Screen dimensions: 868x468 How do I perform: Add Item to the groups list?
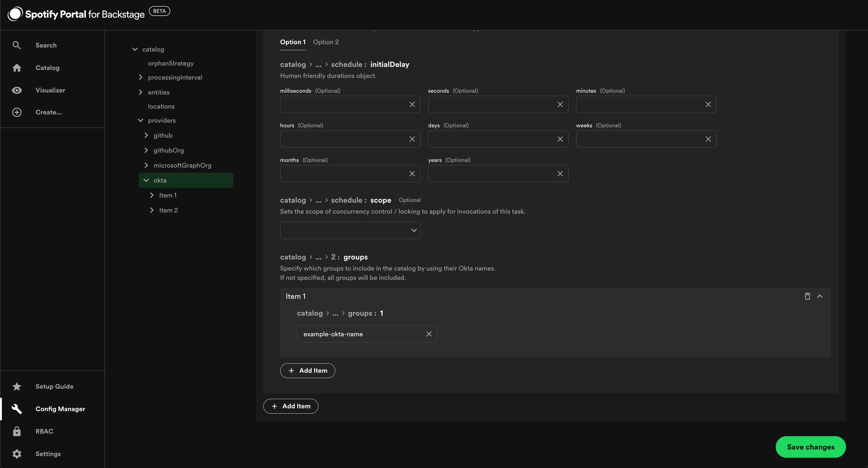pyautogui.click(x=307, y=370)
